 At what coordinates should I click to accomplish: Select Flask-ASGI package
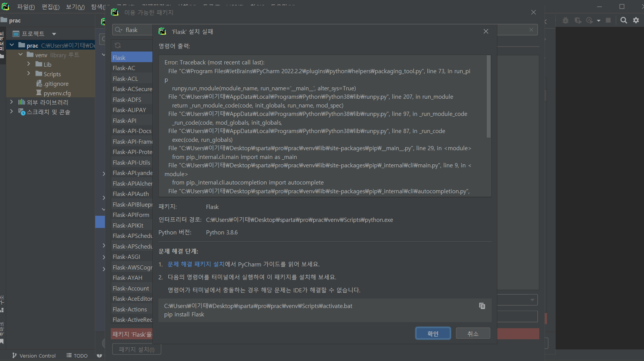click(132, 257)
